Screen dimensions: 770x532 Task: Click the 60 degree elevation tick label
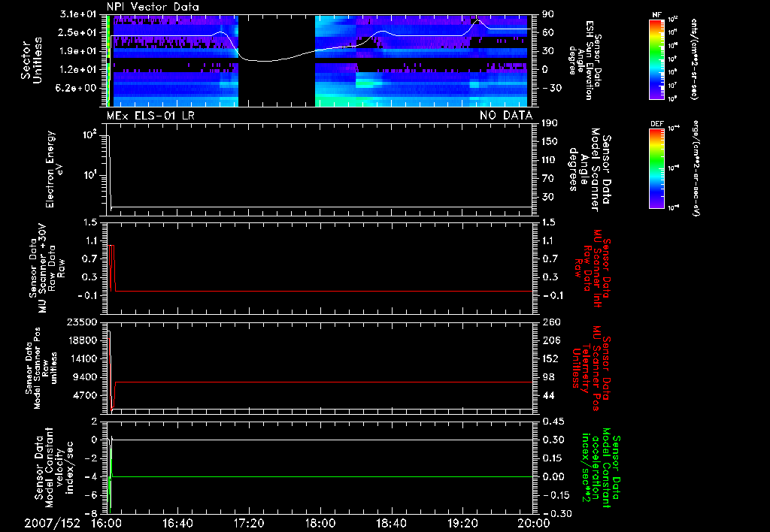pos(548,32)
